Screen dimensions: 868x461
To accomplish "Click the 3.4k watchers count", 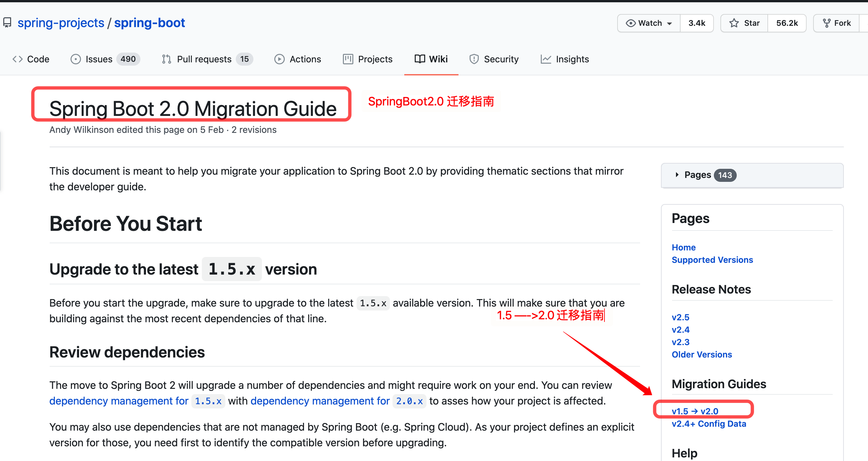I will pos(697,23).
